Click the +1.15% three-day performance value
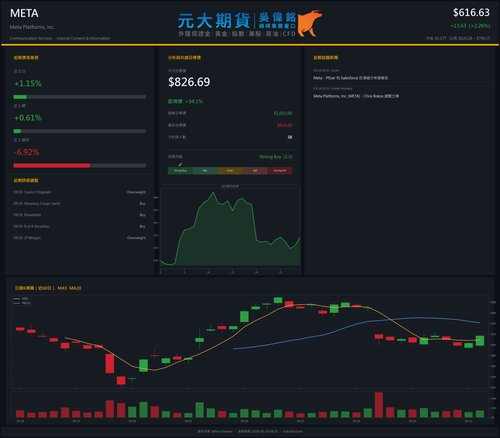This screenshot has height=438, width=500. (x=28, y=83)
